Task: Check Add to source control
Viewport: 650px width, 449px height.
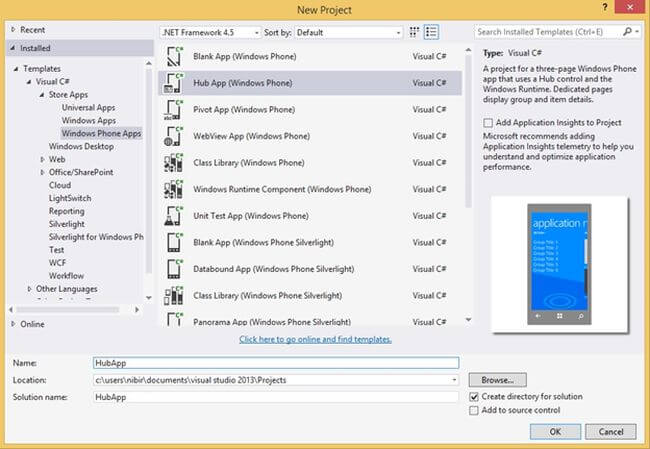Action: [x=473, y=410]
